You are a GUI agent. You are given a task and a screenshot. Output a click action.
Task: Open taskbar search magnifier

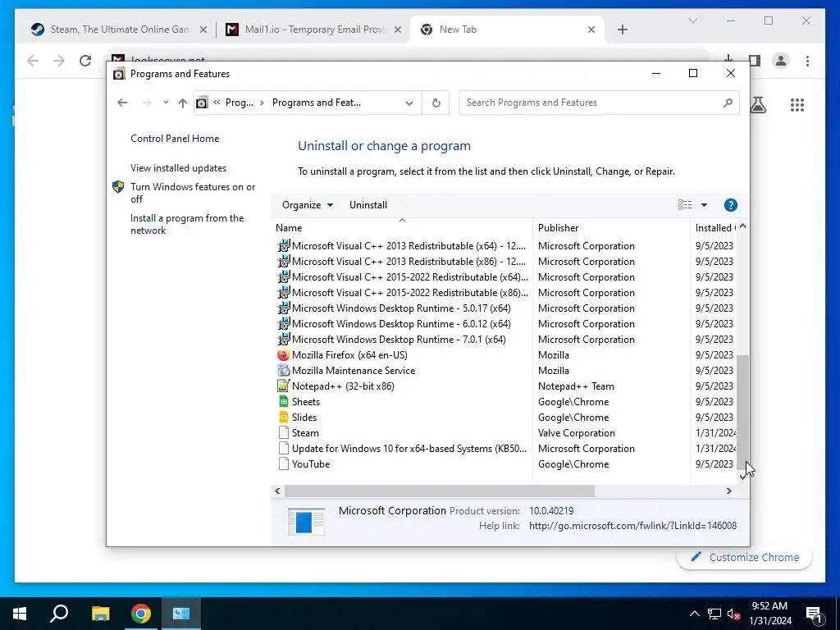[59, 614]
